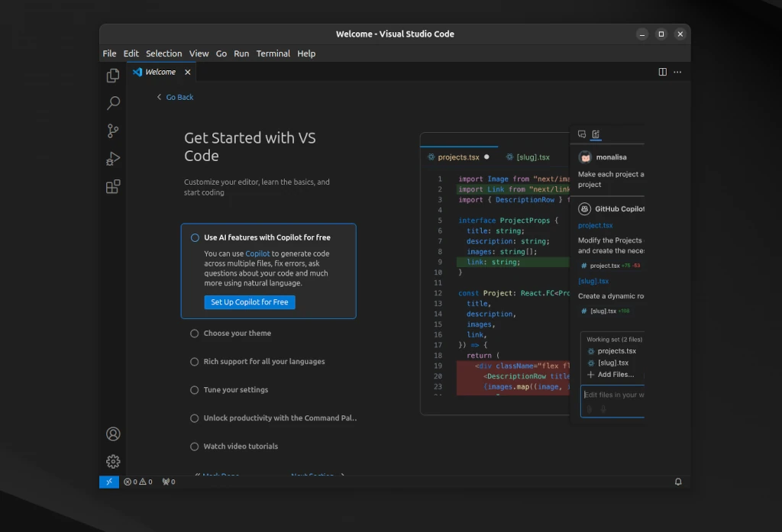Open the Search view in activity bar
Viewport: 782px width, 532px height.
coord(113,103)
